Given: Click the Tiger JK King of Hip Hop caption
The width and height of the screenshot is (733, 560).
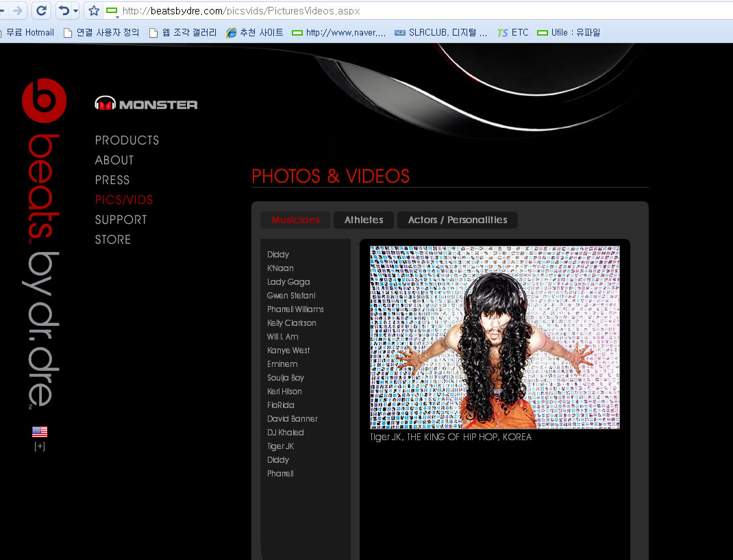Looking at the screenshot, I should tap(451, 437).
